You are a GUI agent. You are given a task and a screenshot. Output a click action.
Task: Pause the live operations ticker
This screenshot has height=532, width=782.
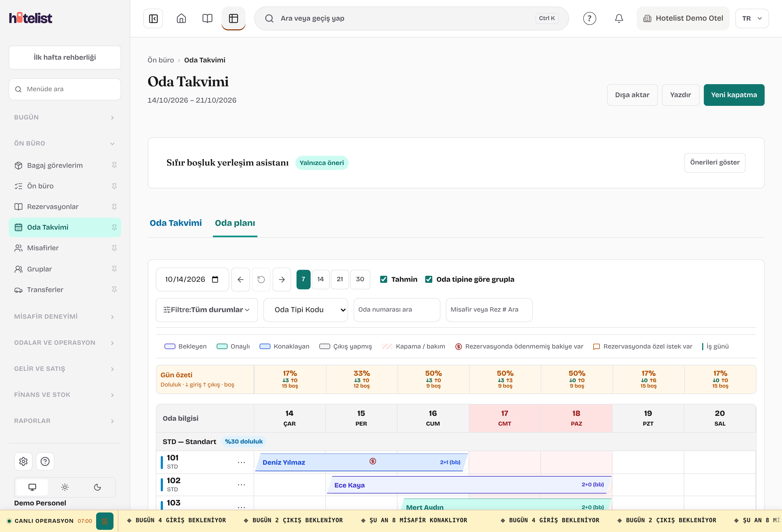[105, 521]
